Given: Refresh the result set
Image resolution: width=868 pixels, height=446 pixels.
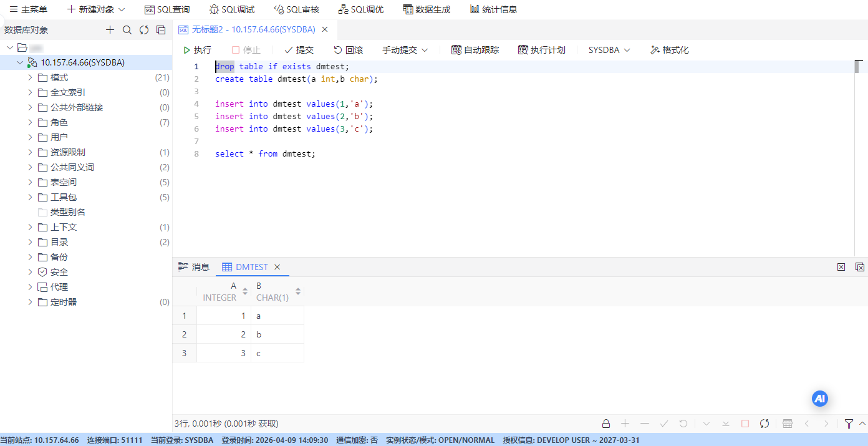Looking at the screenshot, I should coord(764,424).
